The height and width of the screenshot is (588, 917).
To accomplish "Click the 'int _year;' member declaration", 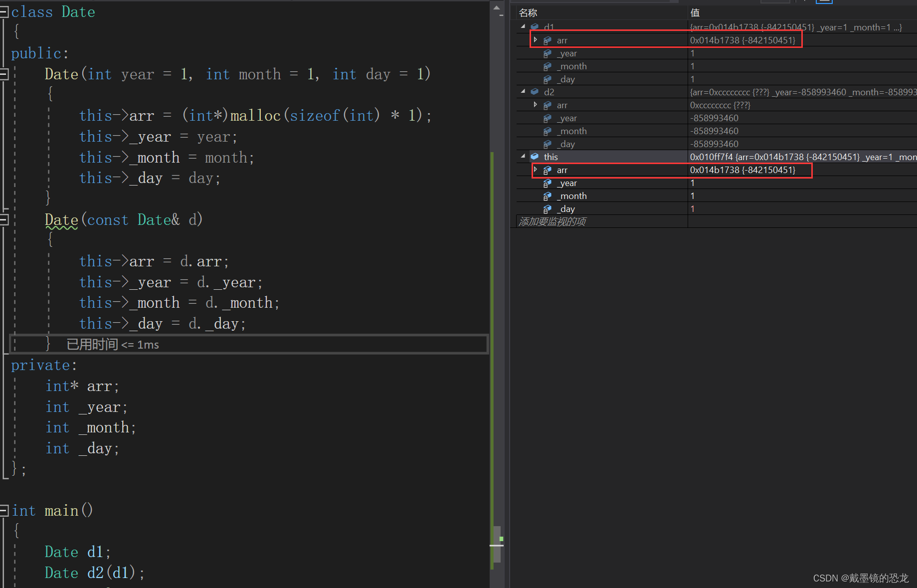I will pyautogui.click(x=87, y=407).
